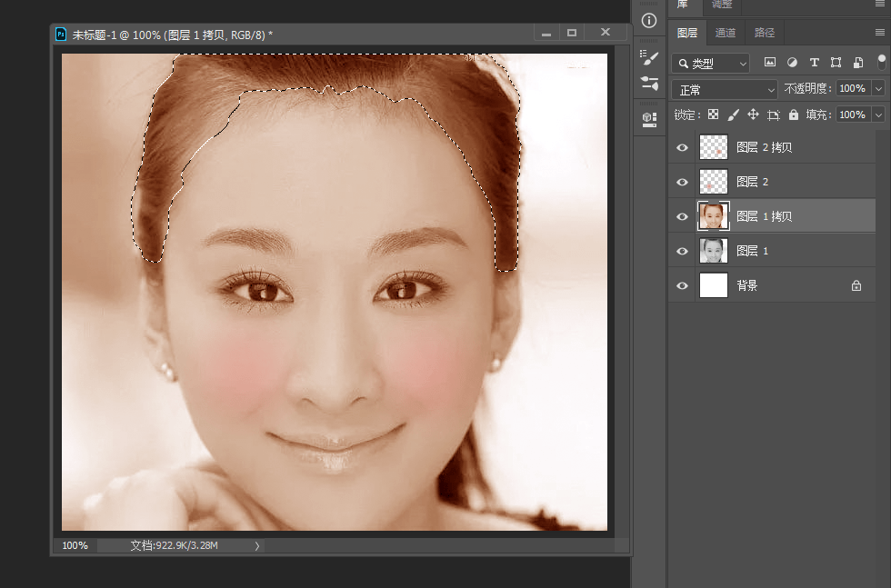Click the 填充 fill percentage field
This screenshot has width=891, height=588.
coord(852,115)
